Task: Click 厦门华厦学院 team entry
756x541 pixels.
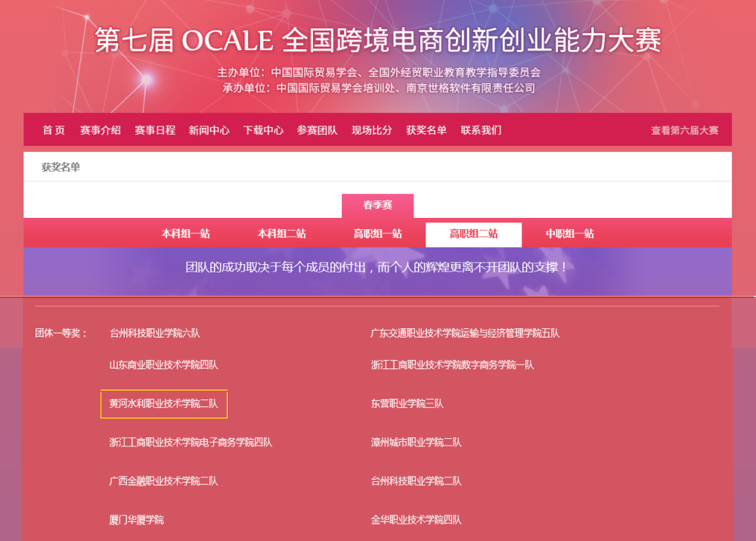Action: click(136, 520)
